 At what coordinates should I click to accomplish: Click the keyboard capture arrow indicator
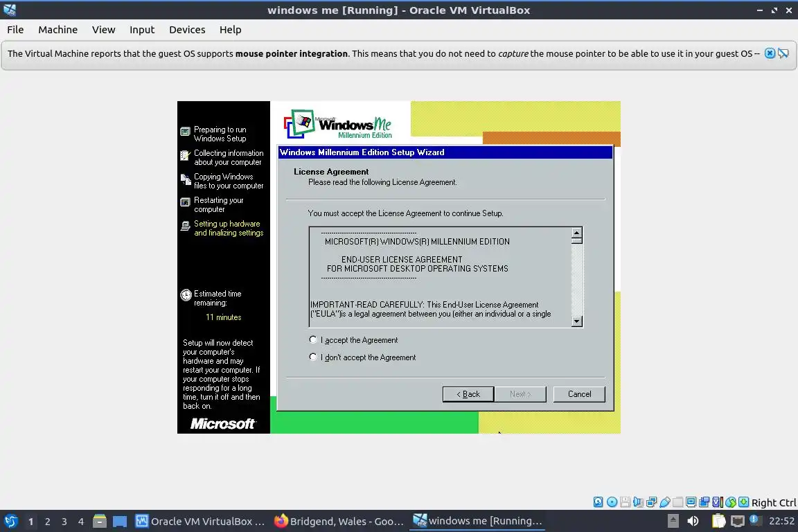pos(743,502)
